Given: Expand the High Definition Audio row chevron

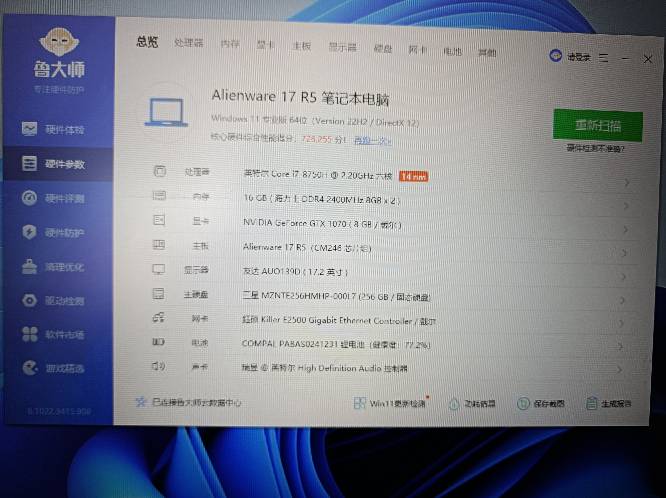Looking at the screenshot, I should pyautogui.click(x=620, y=370).
